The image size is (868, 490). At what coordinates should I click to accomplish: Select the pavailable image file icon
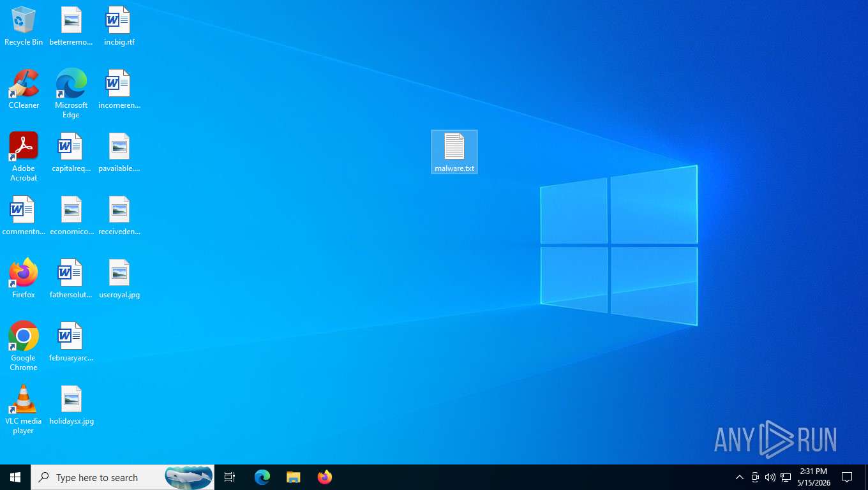click(119, 152)
